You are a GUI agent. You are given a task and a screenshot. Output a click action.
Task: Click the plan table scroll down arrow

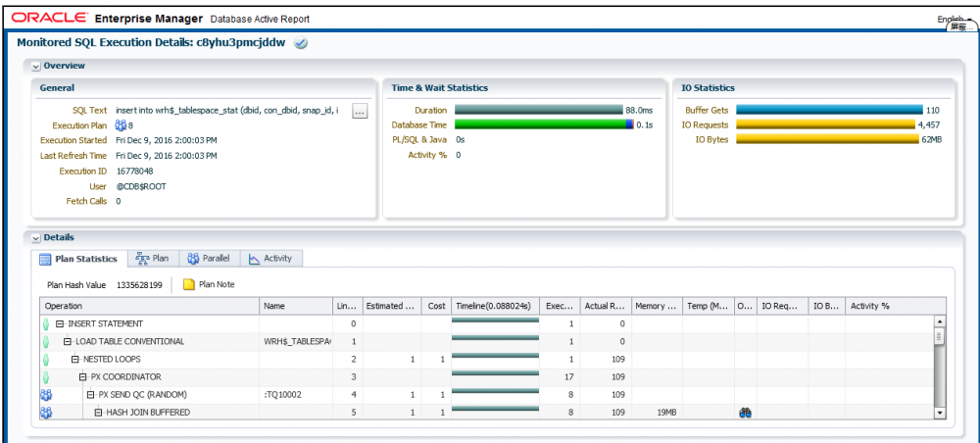tap(941, 414)
